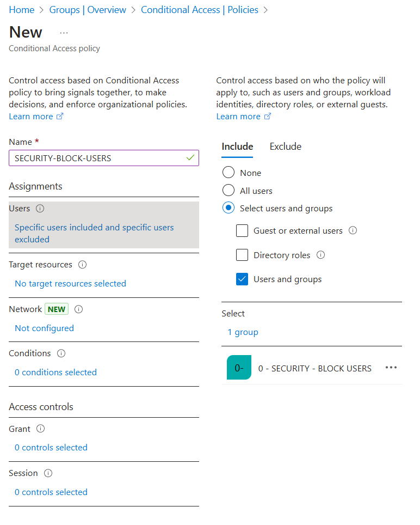
Task: Switch to the Exclude tab
Action: (286, 146)
